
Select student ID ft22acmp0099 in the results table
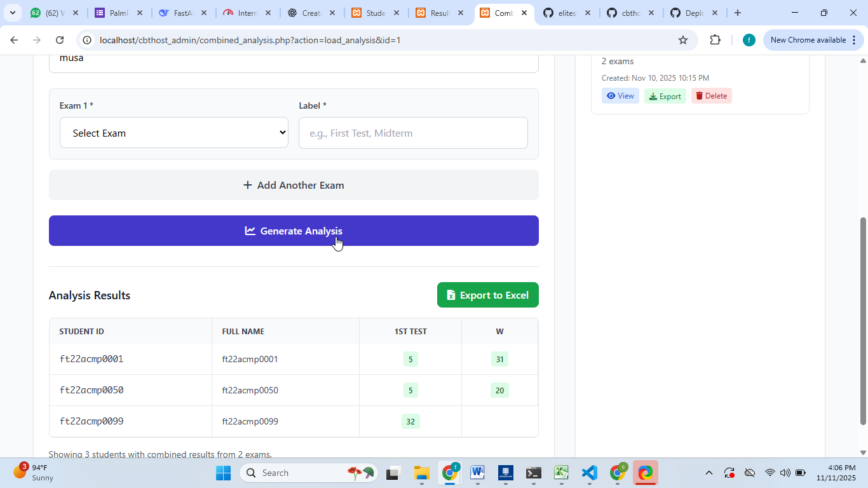tap(92, 421)
